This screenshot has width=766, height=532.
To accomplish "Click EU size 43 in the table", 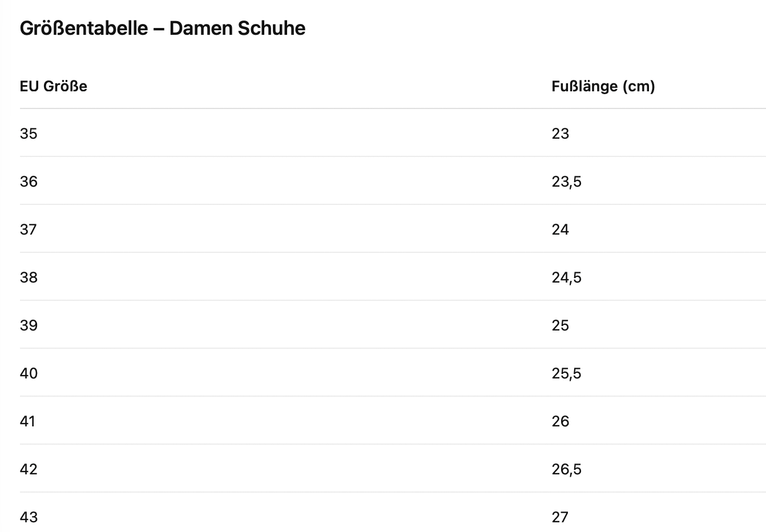I will [x=29, y=517].
